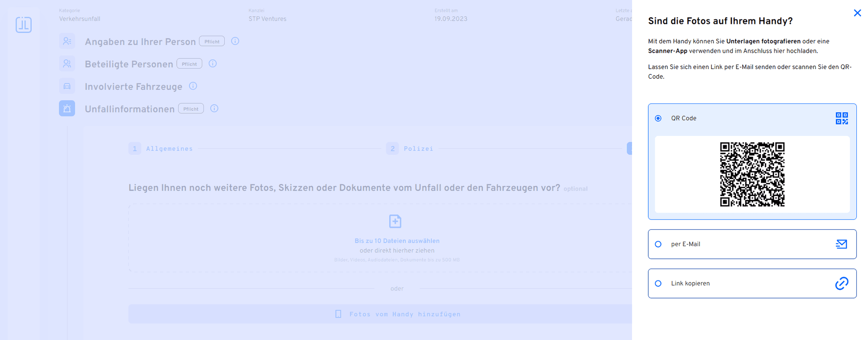
Task: Select the QR Code radio option
Action: pyautogui.click(x=658, y=118)
